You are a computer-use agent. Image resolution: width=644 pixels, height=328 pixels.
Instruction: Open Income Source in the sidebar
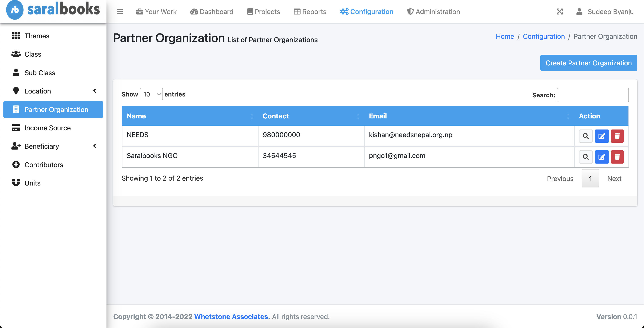click(x=53, y=128)
